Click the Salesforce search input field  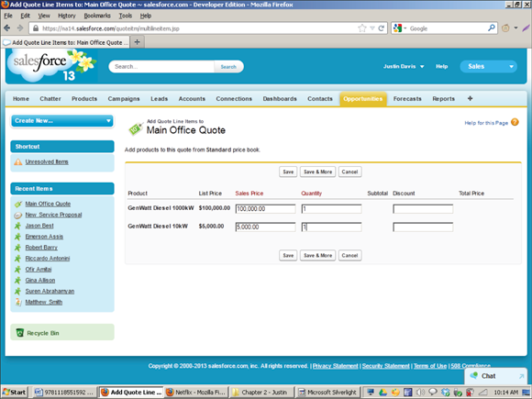click(162, 66)
